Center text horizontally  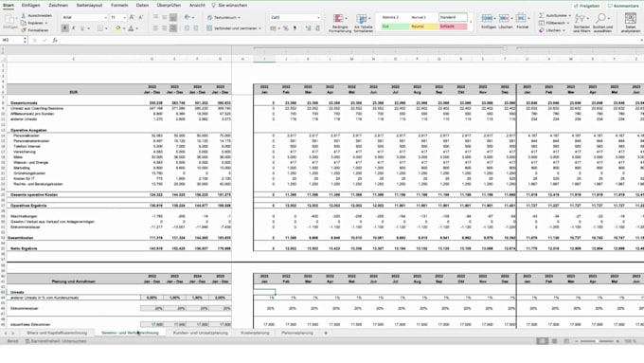click(164, 28)
